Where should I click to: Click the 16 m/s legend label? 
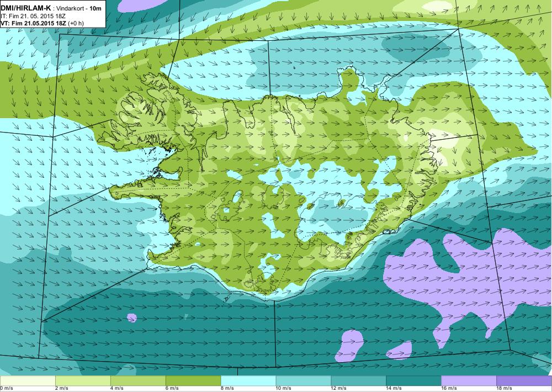pos(449,389)
